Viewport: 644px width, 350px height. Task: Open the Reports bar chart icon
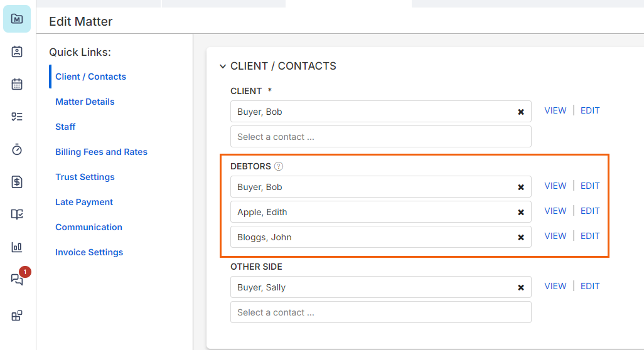(x=17, y=247)
